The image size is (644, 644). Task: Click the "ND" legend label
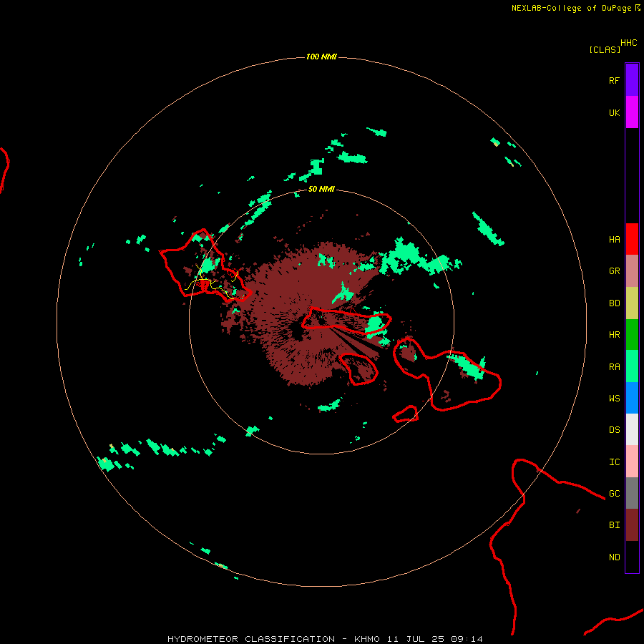(615, 557)
